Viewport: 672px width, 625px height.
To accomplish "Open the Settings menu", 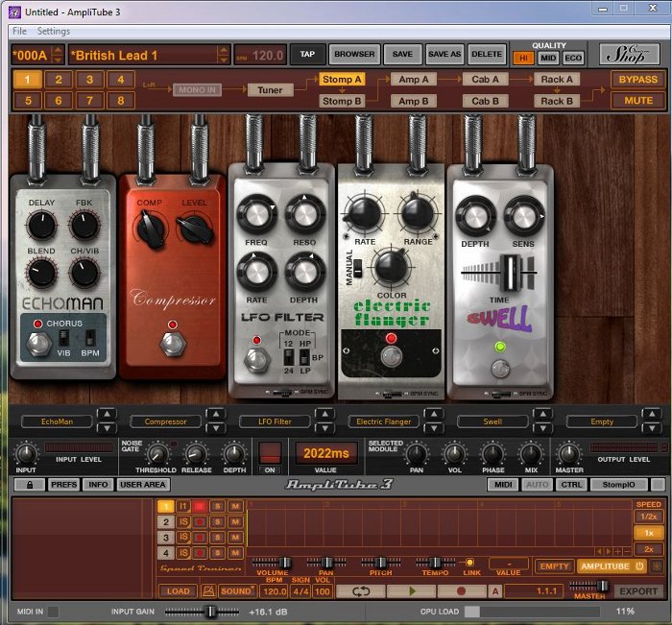I will 54,32.
